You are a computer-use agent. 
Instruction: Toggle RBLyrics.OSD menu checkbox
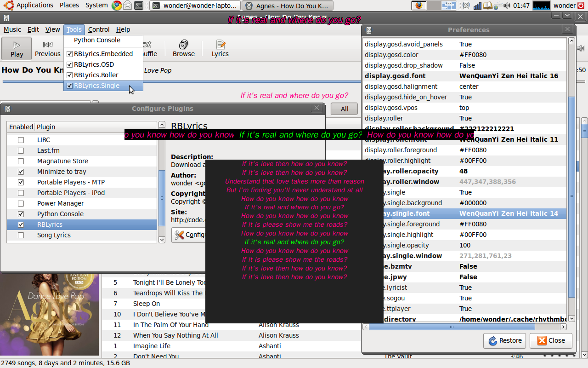pos(70,64)
